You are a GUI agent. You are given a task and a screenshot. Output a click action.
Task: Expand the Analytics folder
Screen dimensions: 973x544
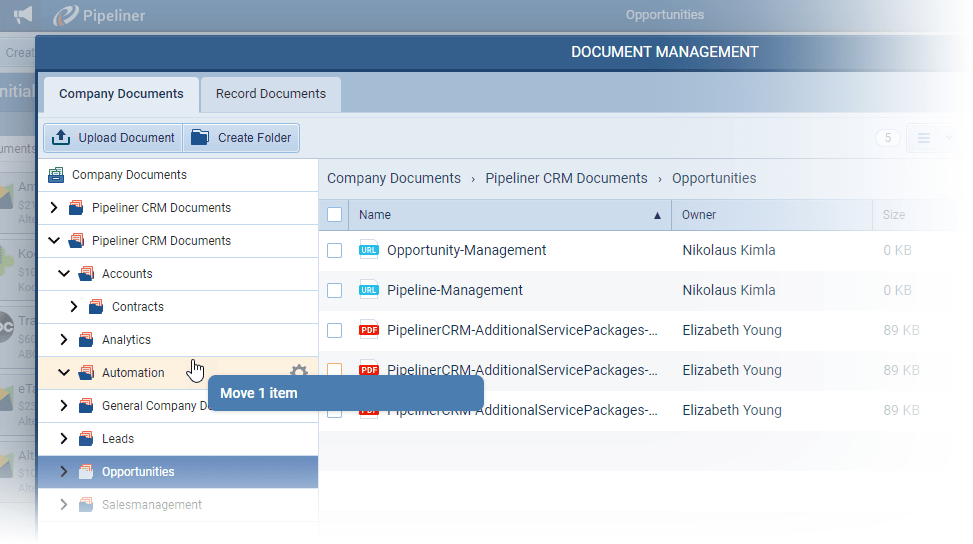pyautogui.click(x=64, y=340)
